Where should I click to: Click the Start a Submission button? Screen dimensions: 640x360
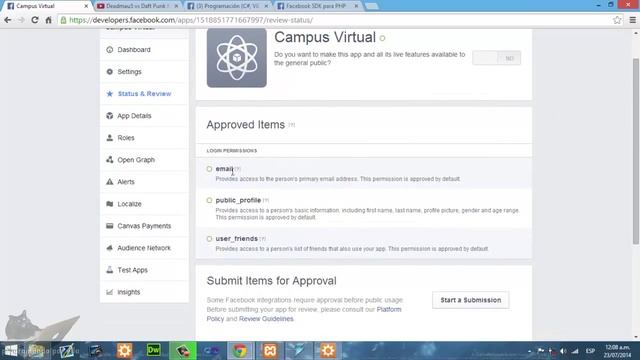(471, 300)
